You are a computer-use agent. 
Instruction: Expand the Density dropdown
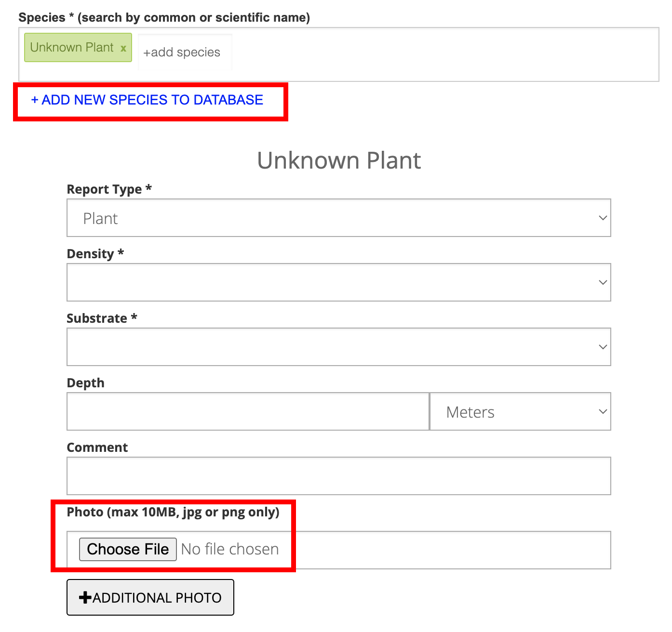coord(338,283)
